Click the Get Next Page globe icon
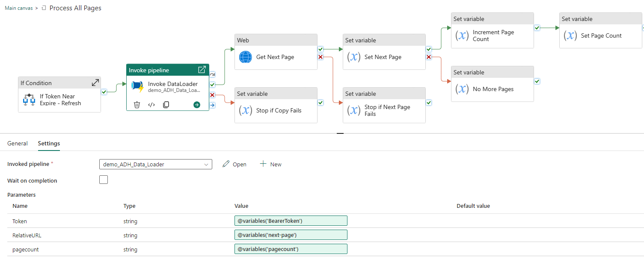 pos(246,57)
